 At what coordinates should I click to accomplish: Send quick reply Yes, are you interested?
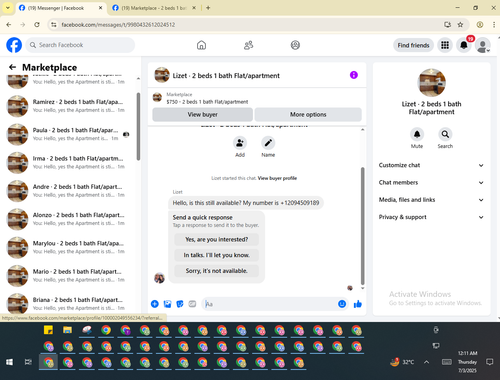[x=217, y=239]
